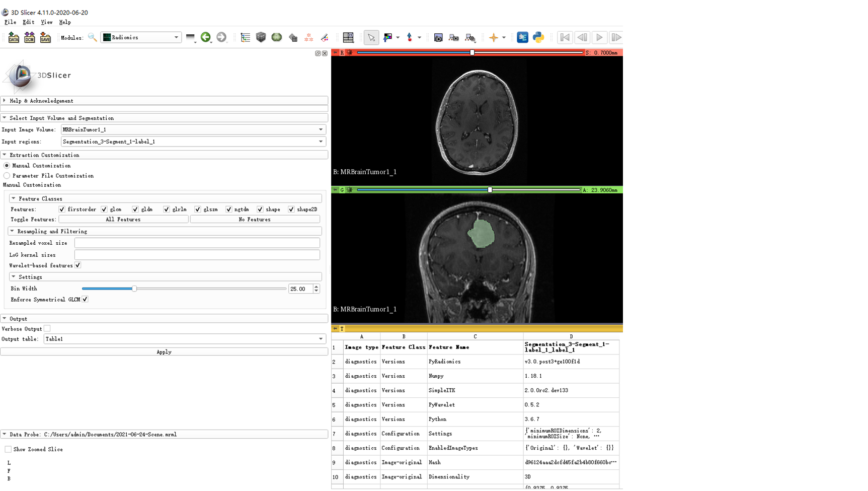Collapse the Resampling and Filtering group
868x491 pixels.
pos(165,231)
